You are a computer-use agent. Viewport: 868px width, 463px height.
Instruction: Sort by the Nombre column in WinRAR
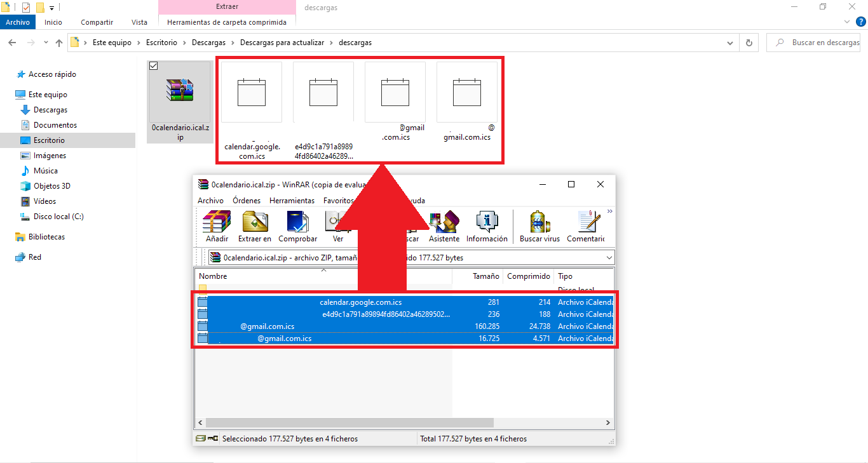tap(324, 276)
